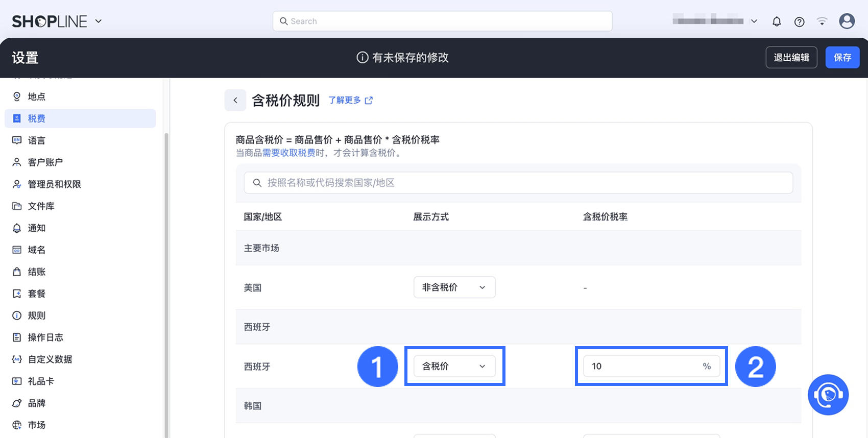This screenshot has width=868, height=438.
Task: Open the 美国 非含税价 display dropdown
Action: [454, 287]
